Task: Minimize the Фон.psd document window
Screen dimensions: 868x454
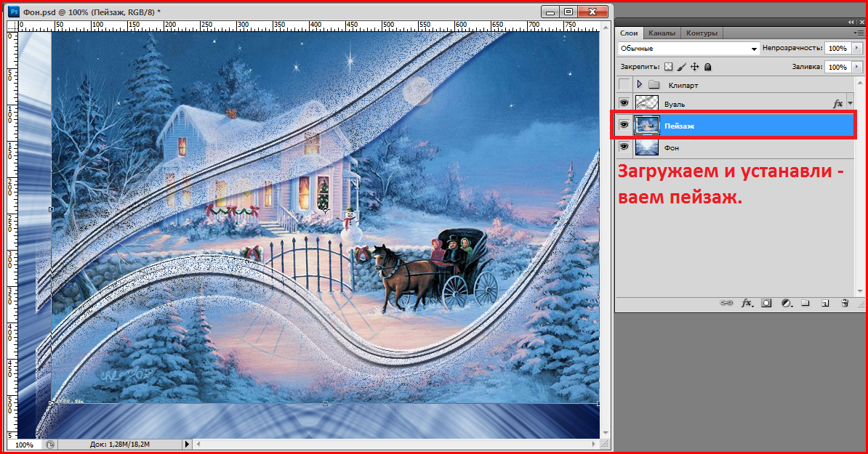Action: [x=549, y=12]
